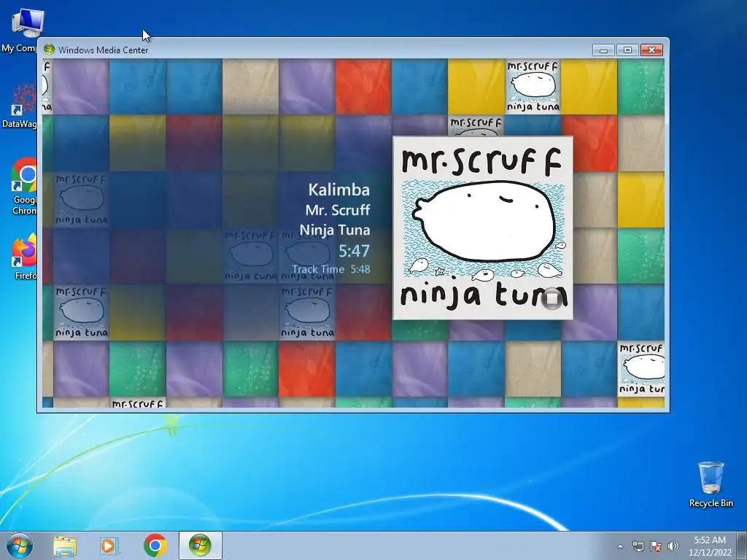Screen dimensions: 747x560
Task: Open Windows Explorer from the taskbar
Action: pos(64,545)
